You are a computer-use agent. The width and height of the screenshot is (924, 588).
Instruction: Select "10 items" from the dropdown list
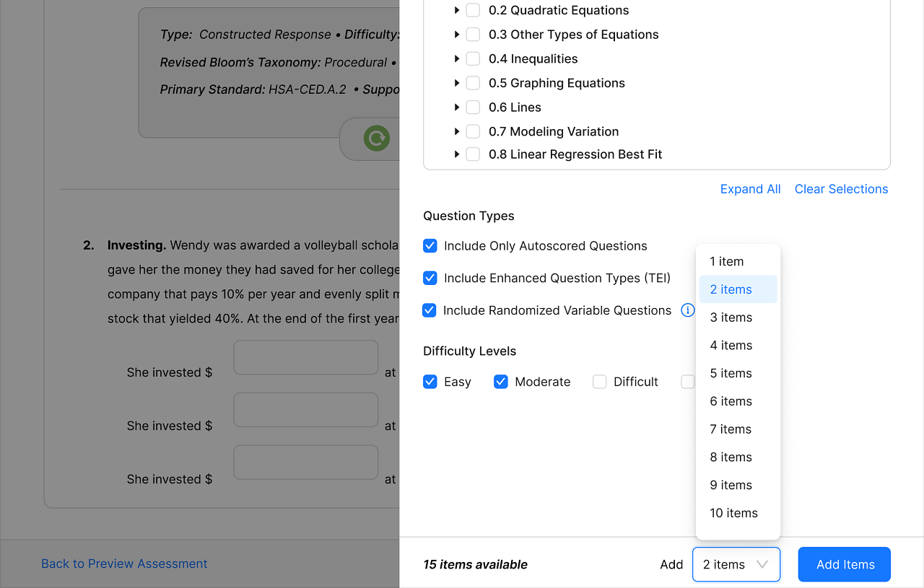[x=733, y=513]
